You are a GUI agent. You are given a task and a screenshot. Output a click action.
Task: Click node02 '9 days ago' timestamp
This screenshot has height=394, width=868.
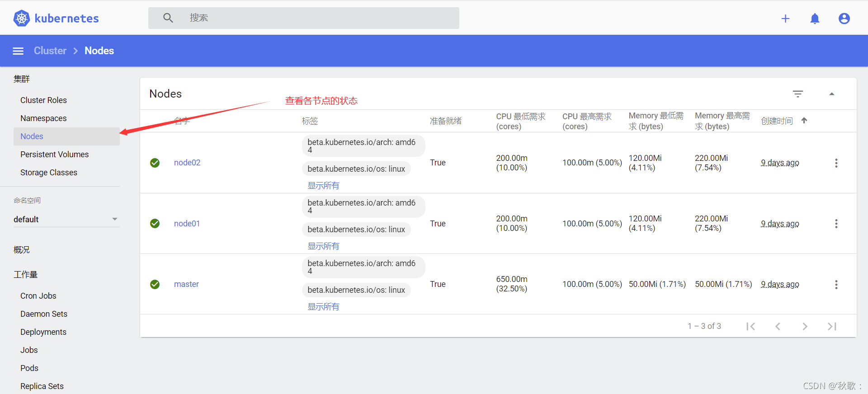tap(780, 163)
